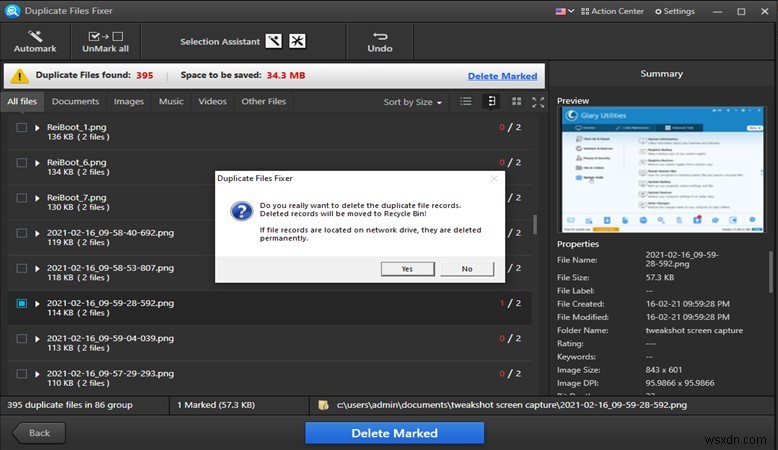This screenshot has height=450, width=778.
Task: Click the Delete Marked link
Action: click(502, 76)
